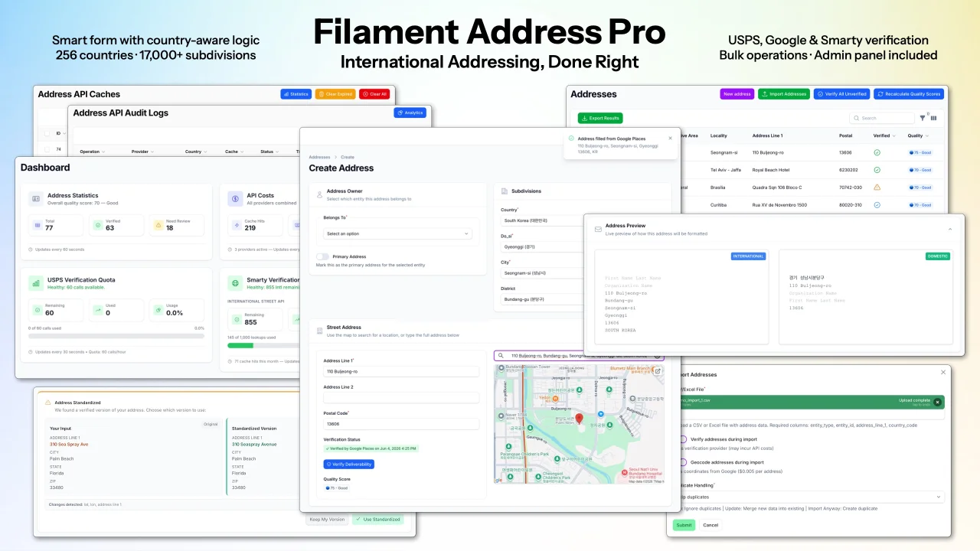Open the Belongs To select dropdown
The height and width of the screenshot is (551, 980).
[397, 233]
